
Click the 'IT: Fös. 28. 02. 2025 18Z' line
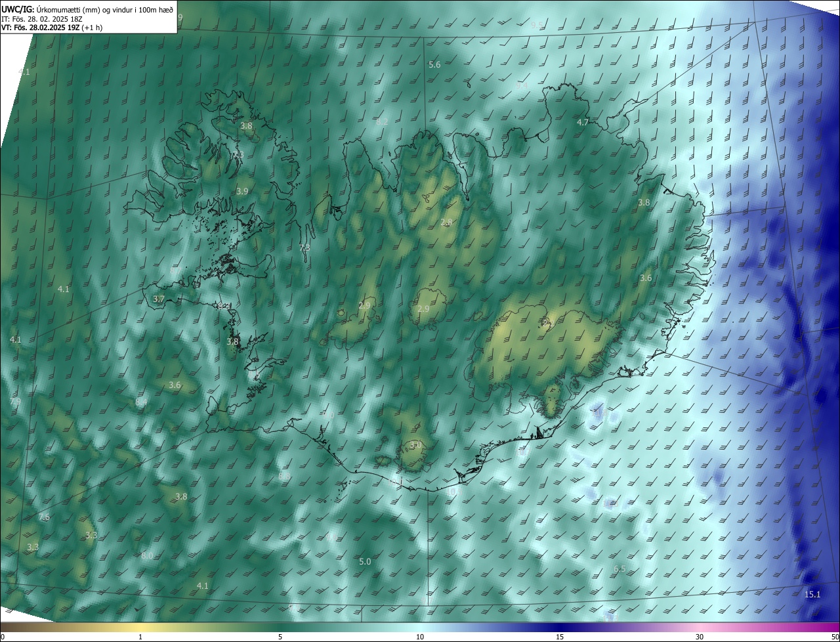point(41,19)
